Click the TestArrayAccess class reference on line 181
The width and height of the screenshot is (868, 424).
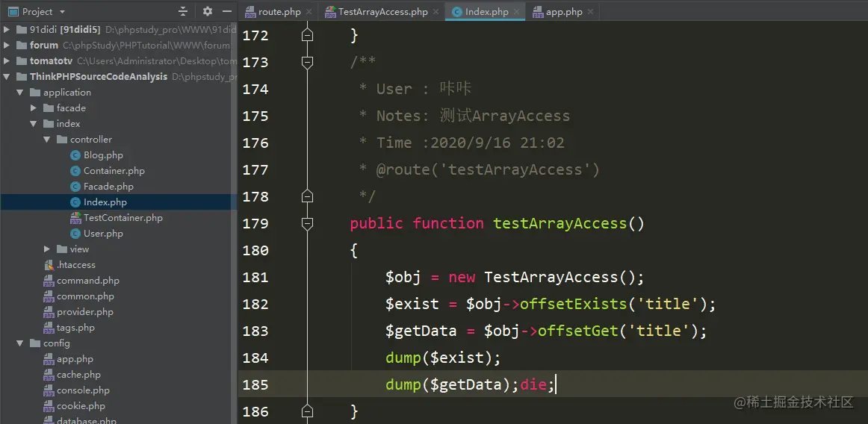coord(551,277)
